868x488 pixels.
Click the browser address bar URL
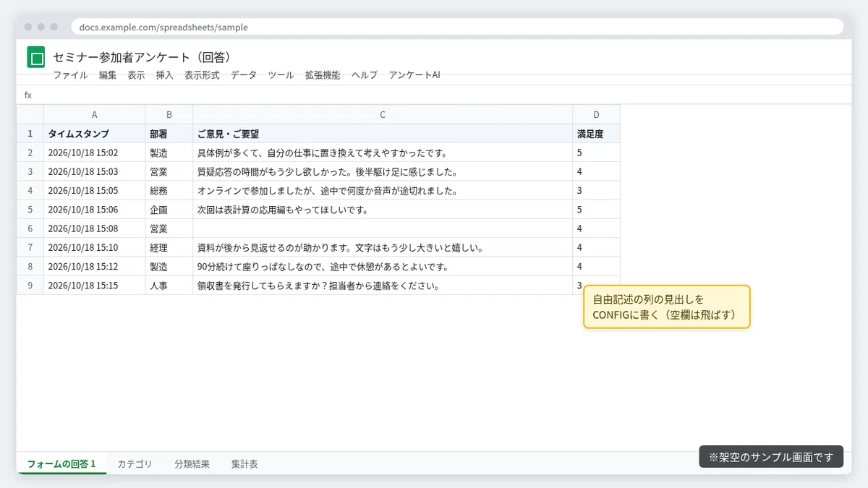pyautogui.click(x=457, y=27)
